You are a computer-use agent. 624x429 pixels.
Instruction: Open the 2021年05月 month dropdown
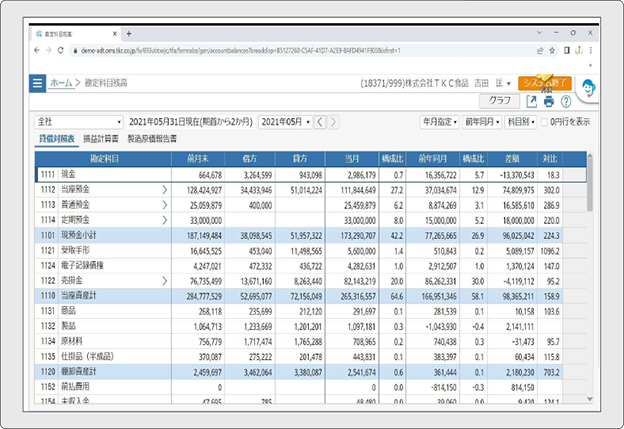(285, 122)
